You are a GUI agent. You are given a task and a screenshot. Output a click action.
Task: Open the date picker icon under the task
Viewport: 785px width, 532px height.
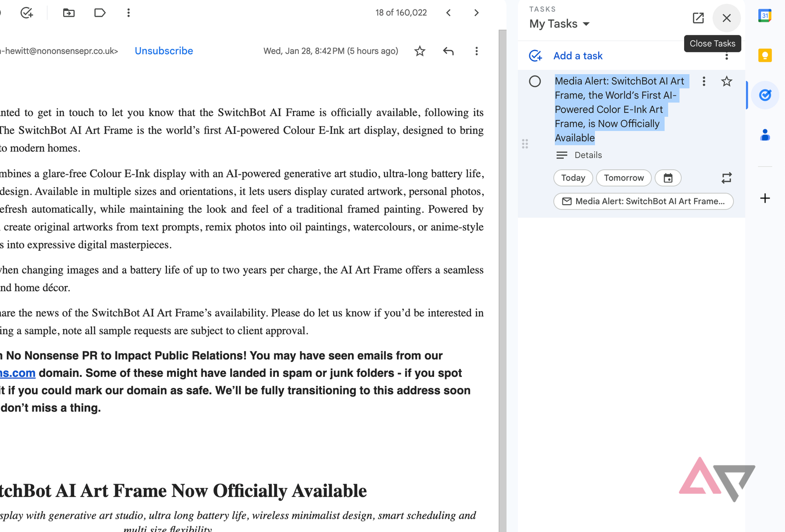click(668, 177)
